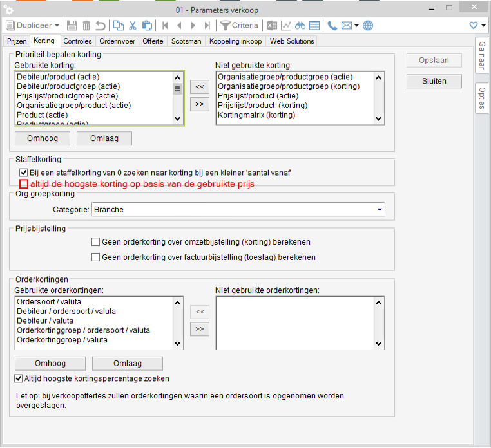Click the Delete trash can icon
This screenshot has height=448, width=491.
(86, 25)
